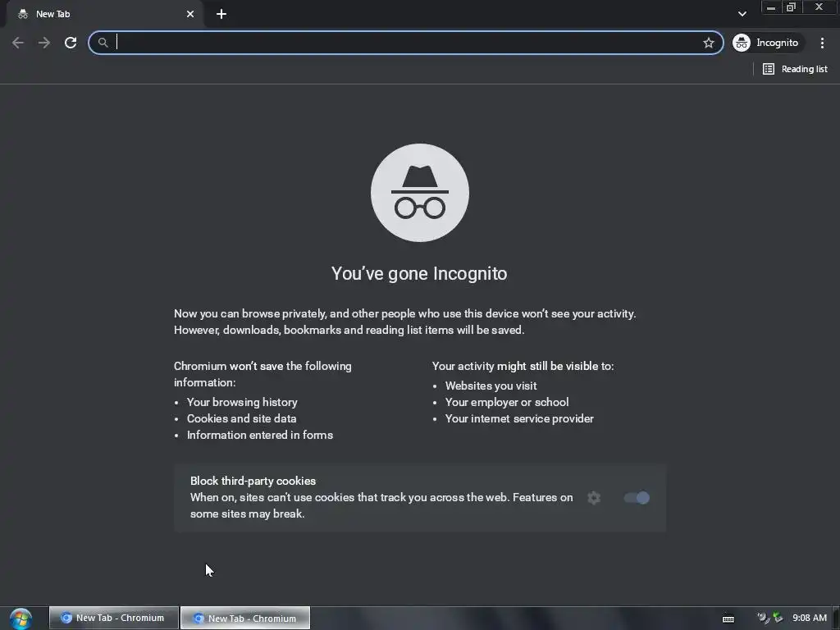
Task: Click the network tray icon
Action: (778, 618)
